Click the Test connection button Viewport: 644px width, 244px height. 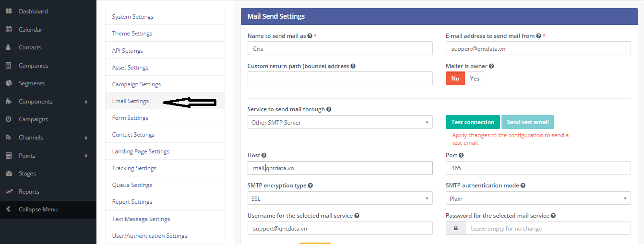point(473,122)
